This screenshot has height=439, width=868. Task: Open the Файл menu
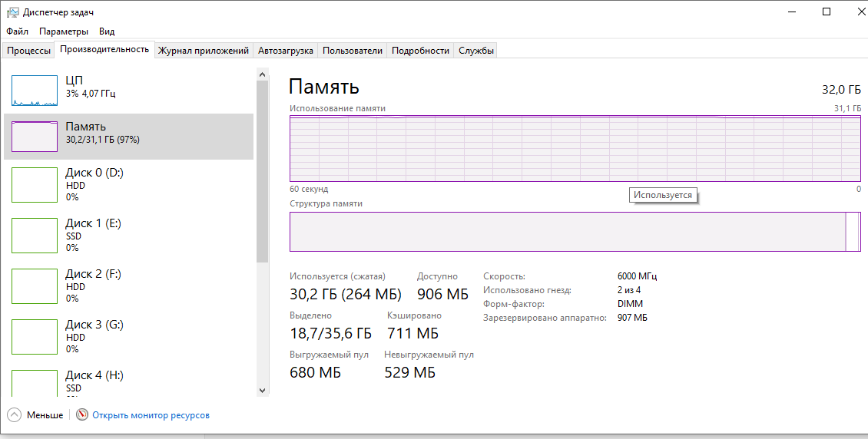point(17,31)
